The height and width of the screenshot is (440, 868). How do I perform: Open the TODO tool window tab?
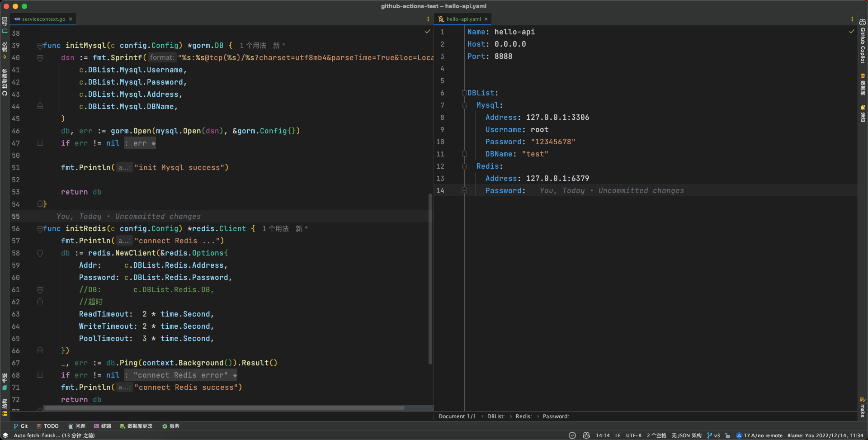(47, 426)
